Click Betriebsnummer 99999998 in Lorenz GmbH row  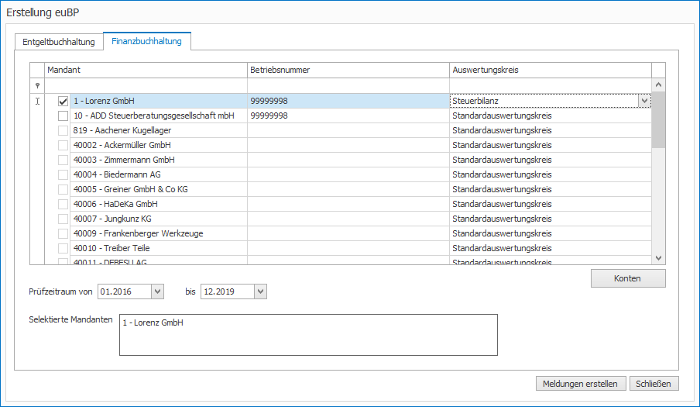point(269,101)
